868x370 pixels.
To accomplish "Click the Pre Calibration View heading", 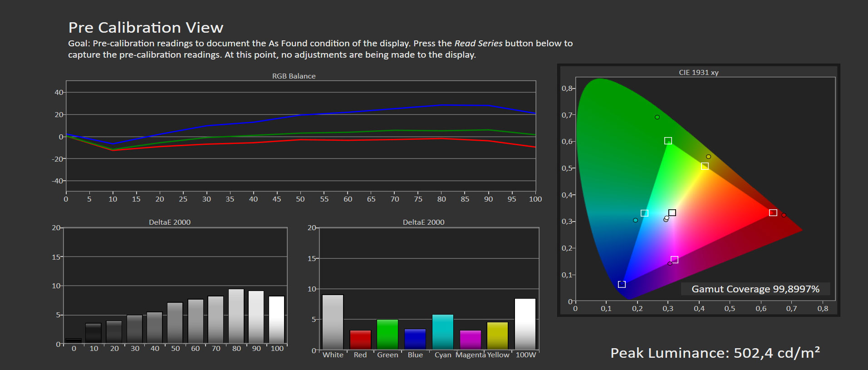I will 146,28.
